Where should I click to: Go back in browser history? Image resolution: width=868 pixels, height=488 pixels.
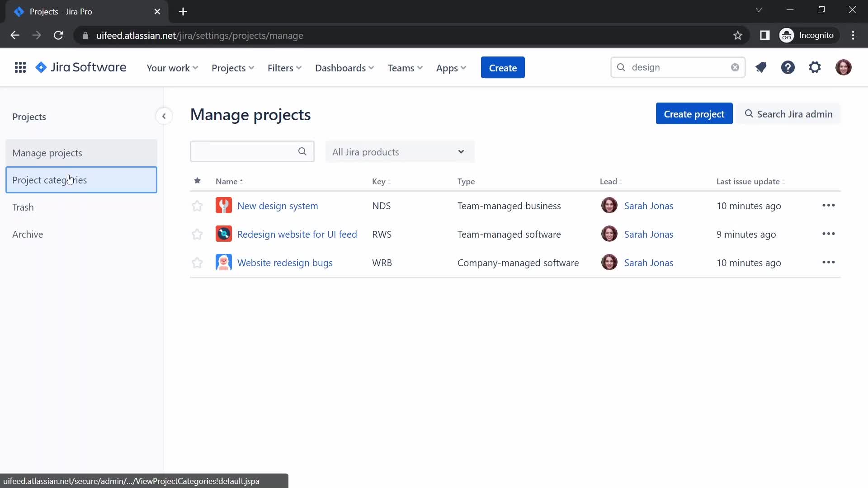tap(15, 35)
